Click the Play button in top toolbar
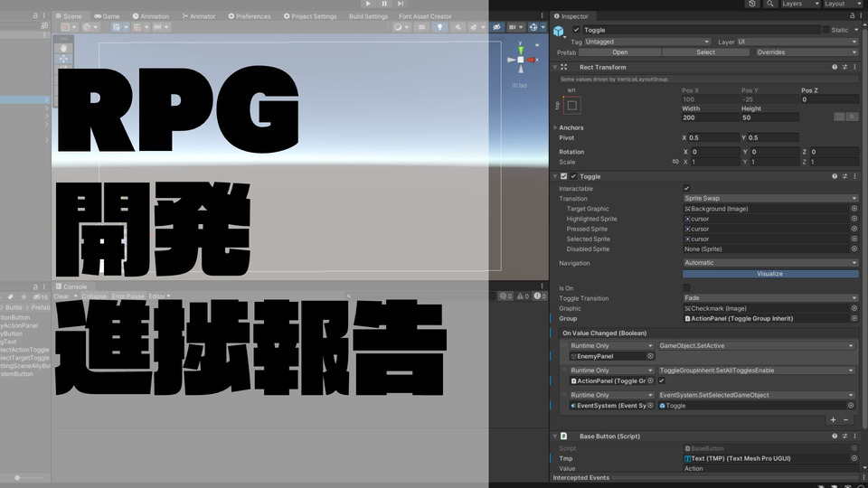 point(368,4)
